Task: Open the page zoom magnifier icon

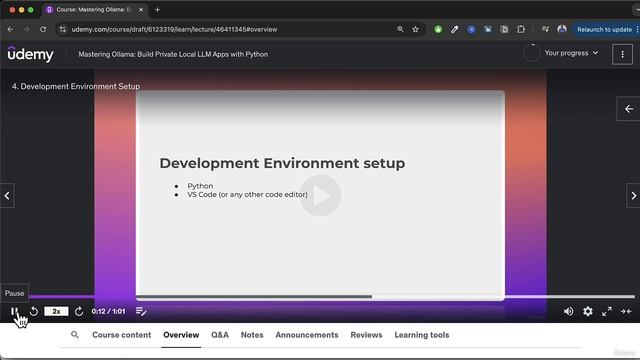Action: [x=400, y=29]
